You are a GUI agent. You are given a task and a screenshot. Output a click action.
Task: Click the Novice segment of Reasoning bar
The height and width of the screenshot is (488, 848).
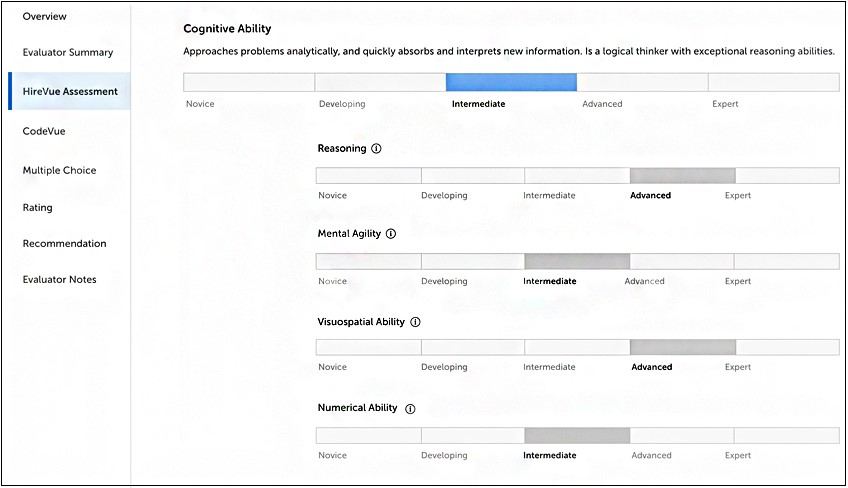368,175
